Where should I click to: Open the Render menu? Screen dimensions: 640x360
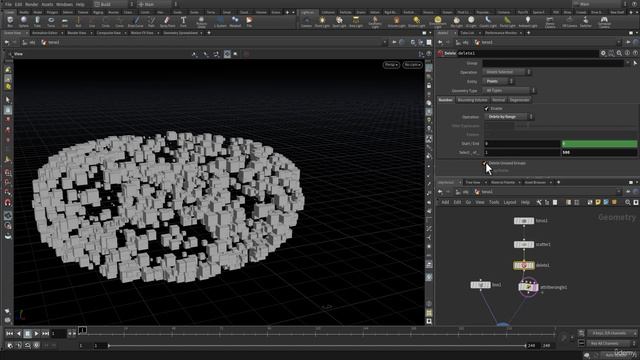click(31, 4)
